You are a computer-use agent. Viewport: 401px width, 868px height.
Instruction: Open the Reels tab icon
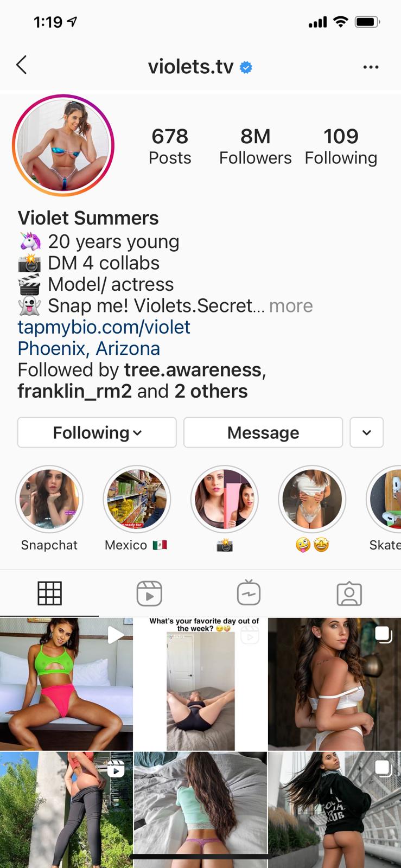pos(149,593)
